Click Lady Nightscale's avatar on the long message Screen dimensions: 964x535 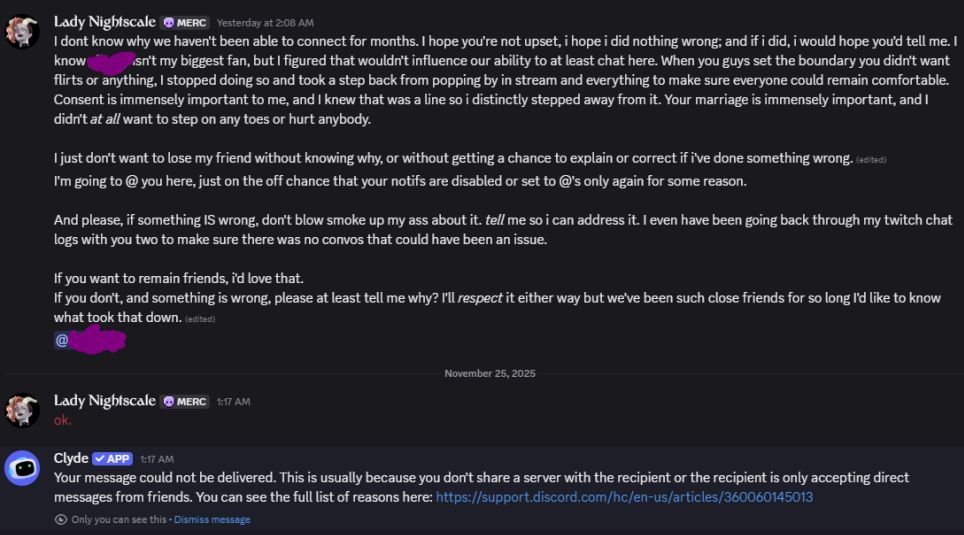pos(23,32)
